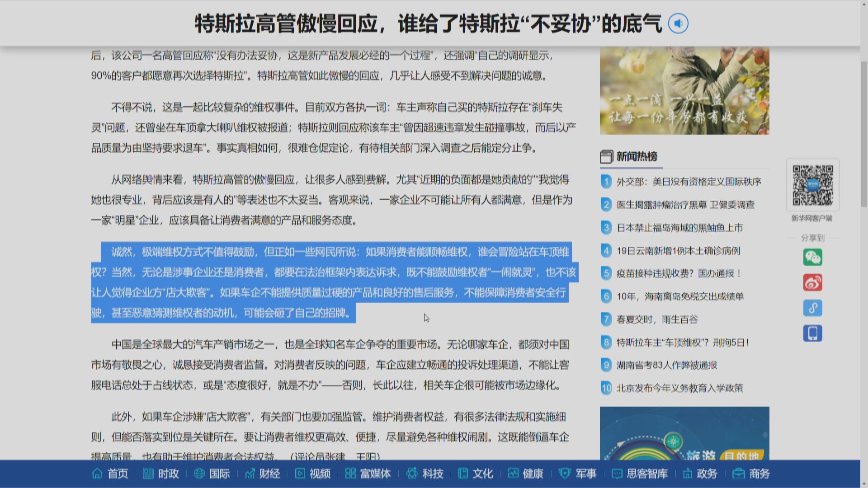
Task: Click the chart icon next to 财经
Action: click(250, 474)
